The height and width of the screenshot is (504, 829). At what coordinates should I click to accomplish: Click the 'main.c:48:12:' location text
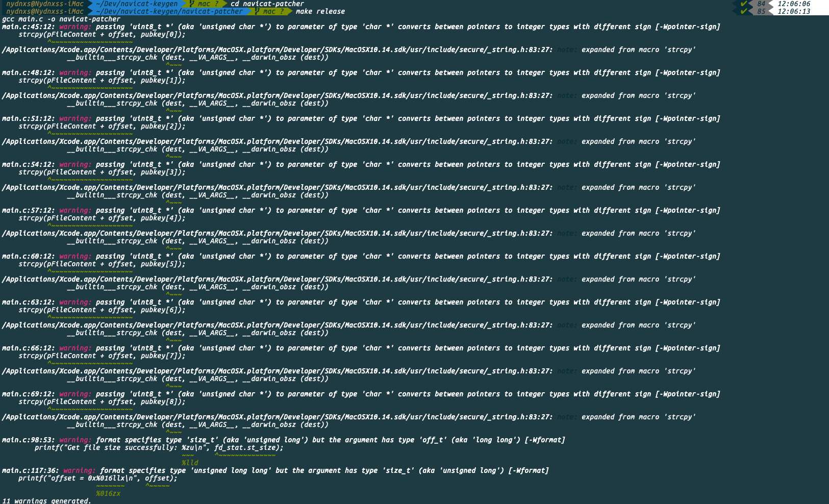(x=29, y=72)
